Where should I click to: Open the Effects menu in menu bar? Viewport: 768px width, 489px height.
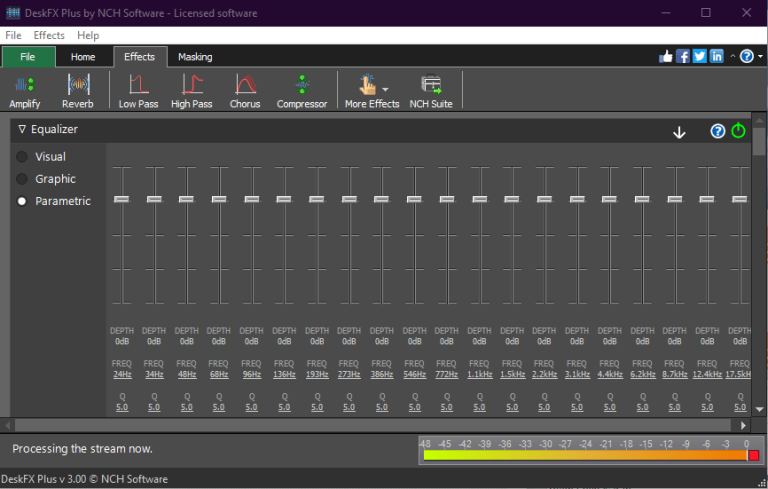49,35
